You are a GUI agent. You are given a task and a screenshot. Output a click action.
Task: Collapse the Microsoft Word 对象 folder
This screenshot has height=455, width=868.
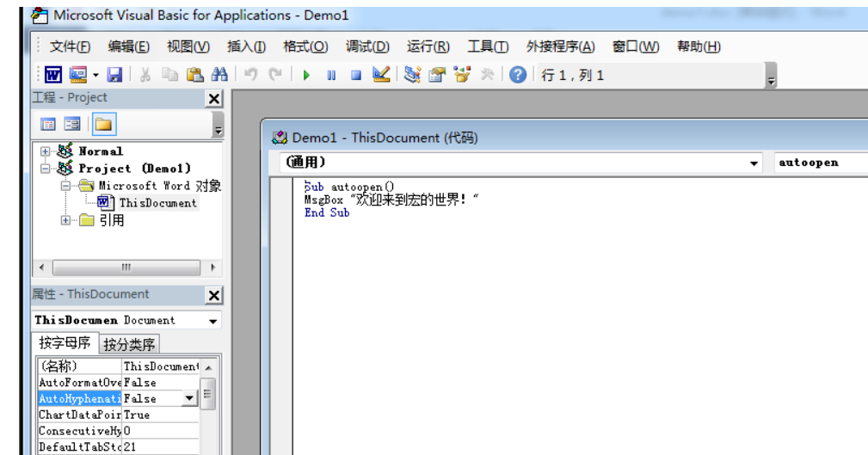65,186
